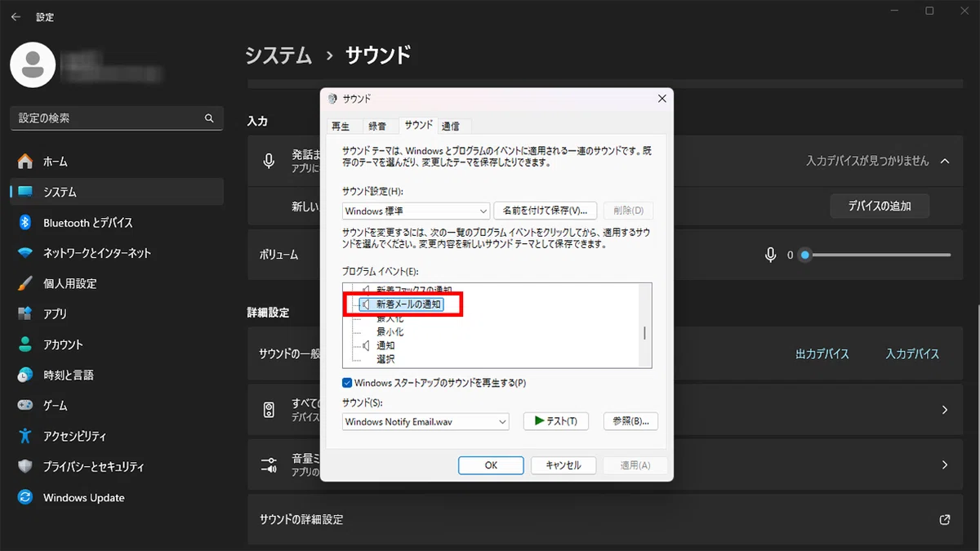Click speaker icon next to 通知 event

[x=366, y=346]
